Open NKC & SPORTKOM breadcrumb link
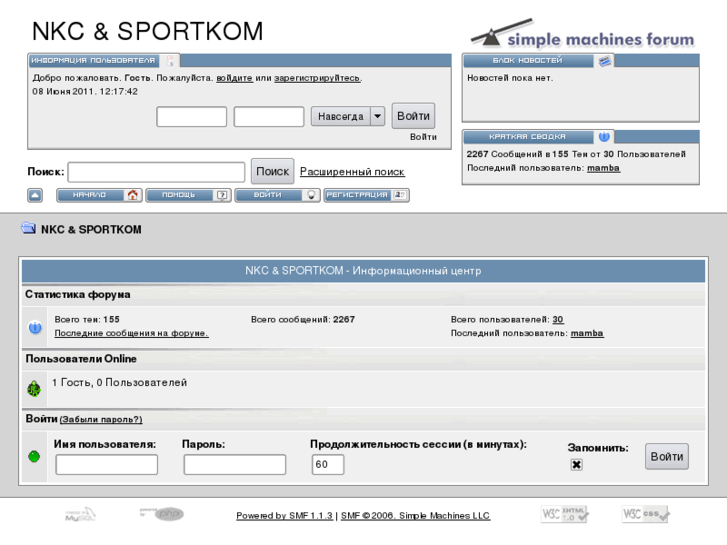Screen dimensions: 727x545 (x=91, y=229)
